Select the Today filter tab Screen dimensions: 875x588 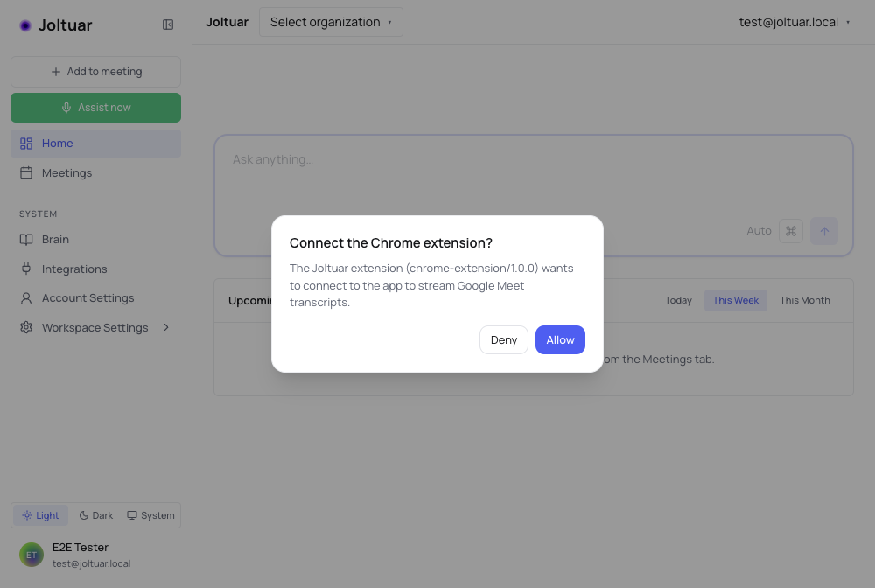pyautogui.click(x=678, y=300)
